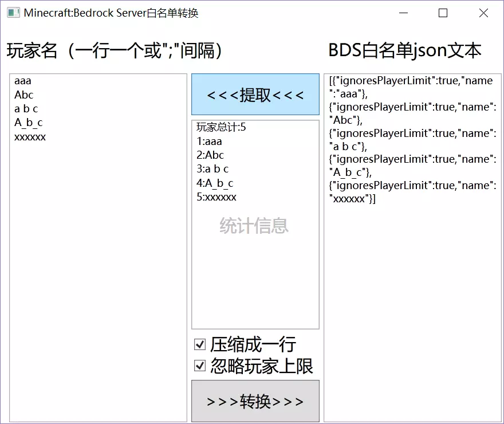
Task: Toggle the 压缩成一行 checkbox
Action: coord(200,344)
